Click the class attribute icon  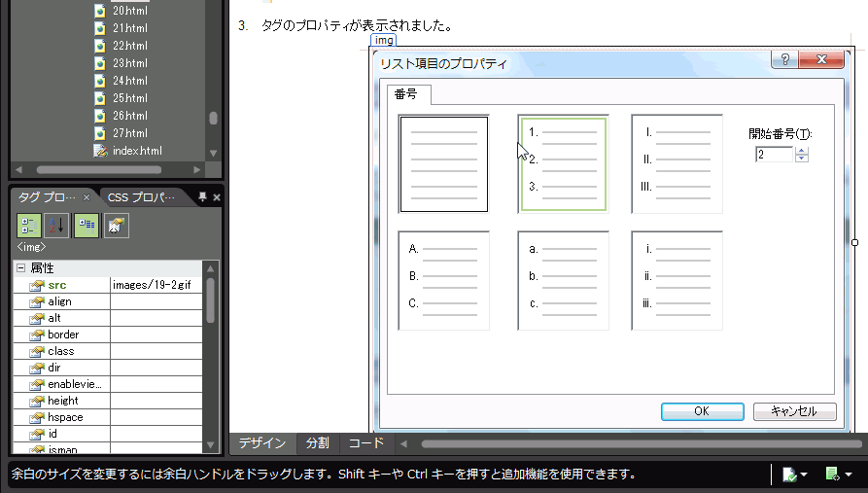click(37, 352)
